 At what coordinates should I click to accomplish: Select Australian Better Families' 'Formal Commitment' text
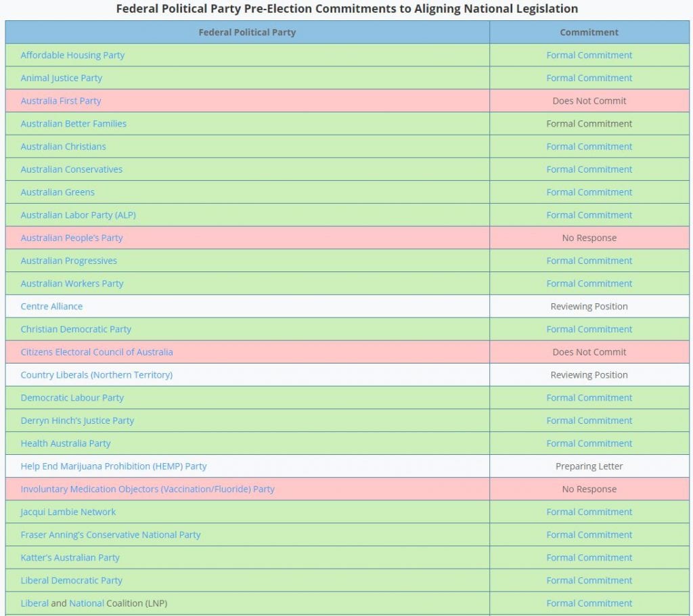[589, 124]
